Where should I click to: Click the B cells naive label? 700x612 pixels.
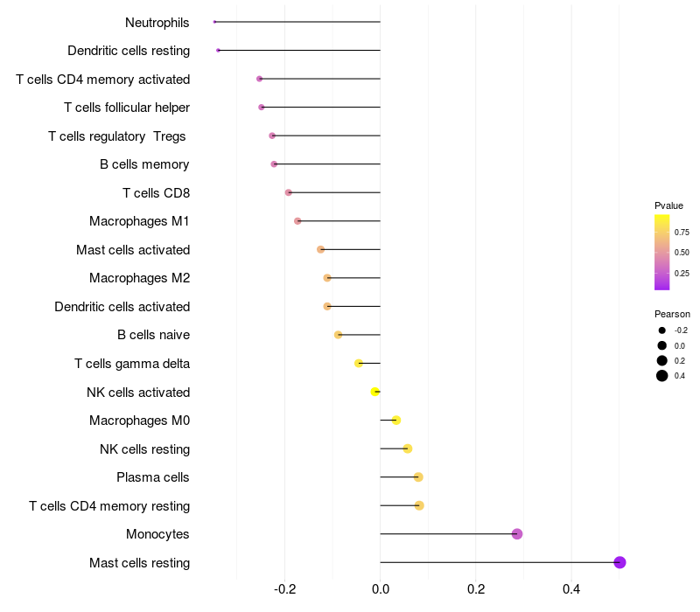pos(153,335)
